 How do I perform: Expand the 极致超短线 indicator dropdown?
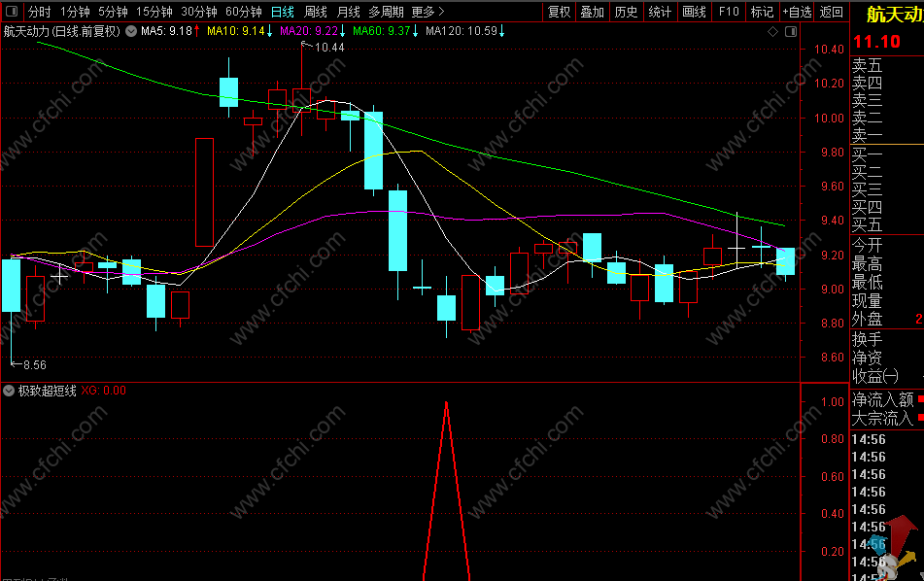point(8,391)
